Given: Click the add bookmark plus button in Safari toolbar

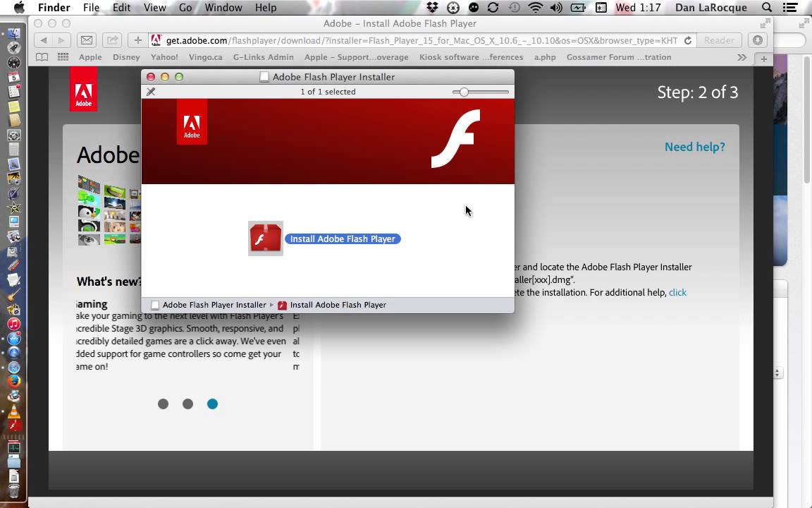Looking at the screenshot, I should [137, 40].
